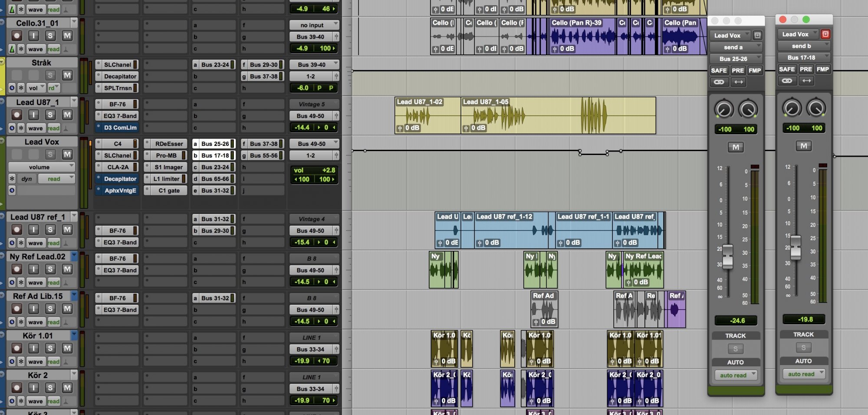Image resolution: width=868 pixels, height=415 pixels.
Task: Click the freeze snowflake icon on Lead Vox track
Action: click(12, 179)
